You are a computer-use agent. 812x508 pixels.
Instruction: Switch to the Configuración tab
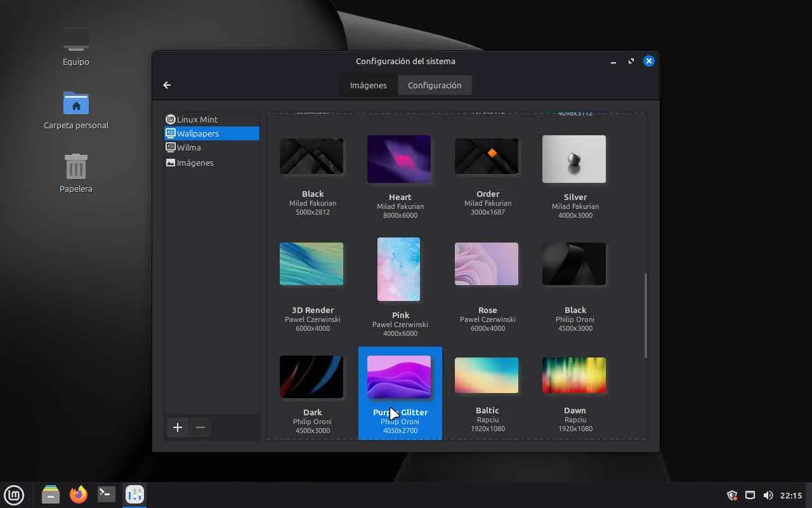[x=435, y=85]
